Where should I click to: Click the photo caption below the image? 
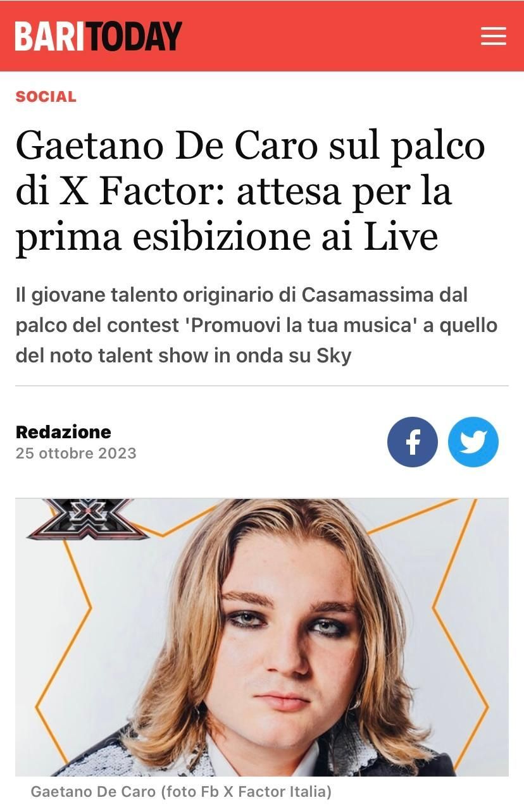click(x=181, y=791)
